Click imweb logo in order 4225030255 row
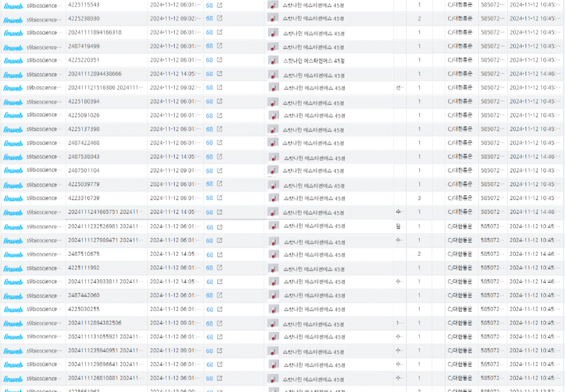 pyautogui.click(x=13, y=309)
